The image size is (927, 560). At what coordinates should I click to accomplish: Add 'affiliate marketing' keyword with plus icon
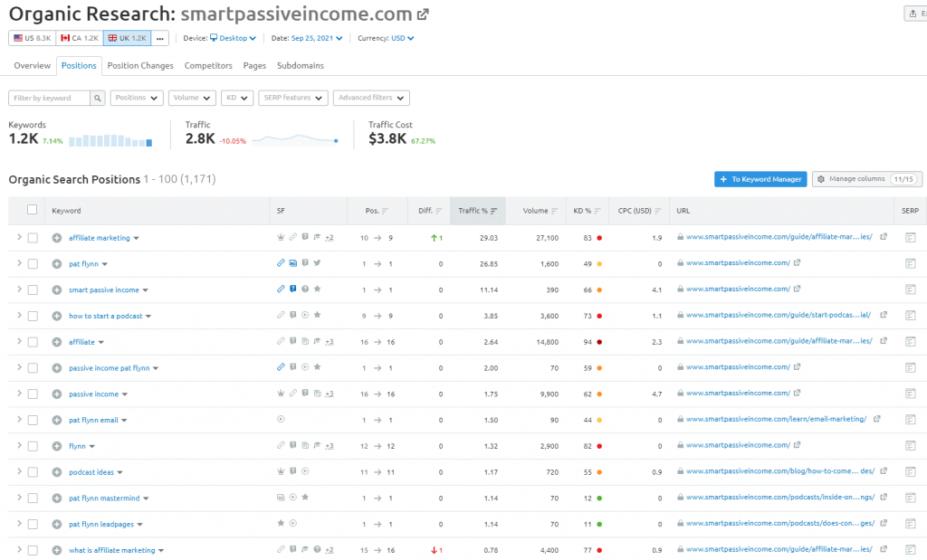(57, 238)
